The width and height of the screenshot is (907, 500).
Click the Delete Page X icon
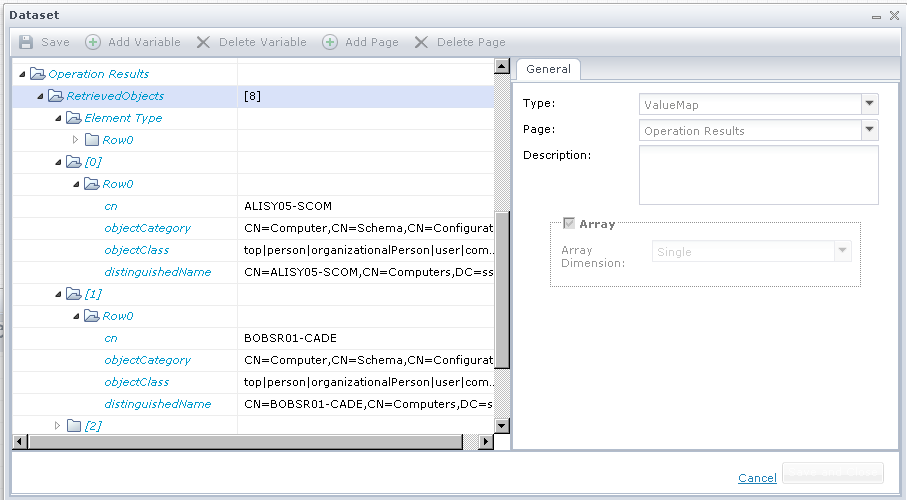tap(421, 42)
